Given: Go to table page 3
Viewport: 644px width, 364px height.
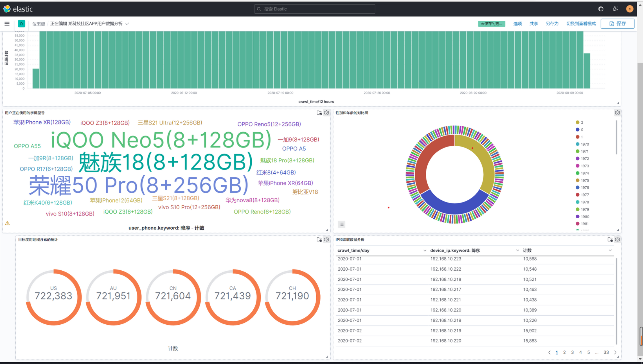Looking at the screenshot, I should point(573,353).
